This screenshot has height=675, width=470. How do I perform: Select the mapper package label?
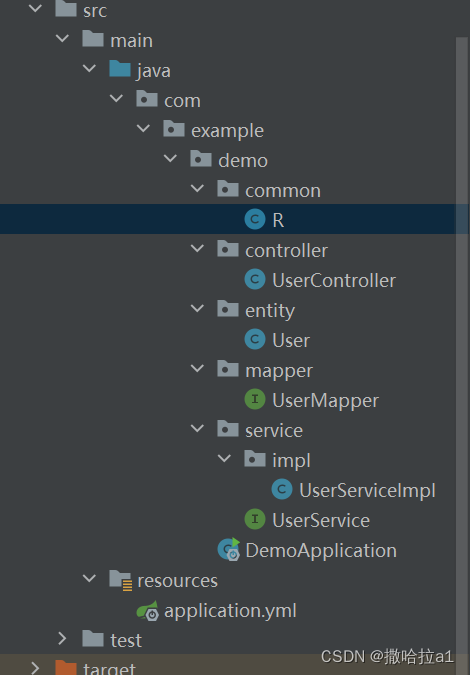279,372
